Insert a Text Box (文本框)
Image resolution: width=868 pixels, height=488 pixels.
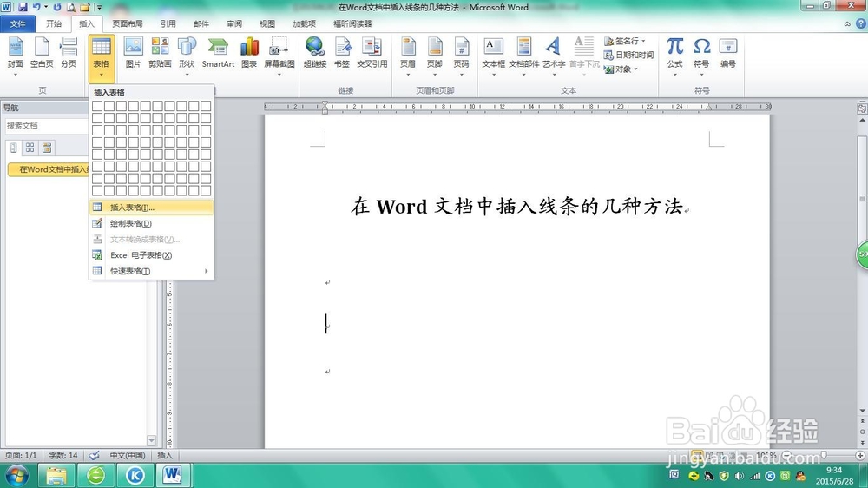click(493, 56)
